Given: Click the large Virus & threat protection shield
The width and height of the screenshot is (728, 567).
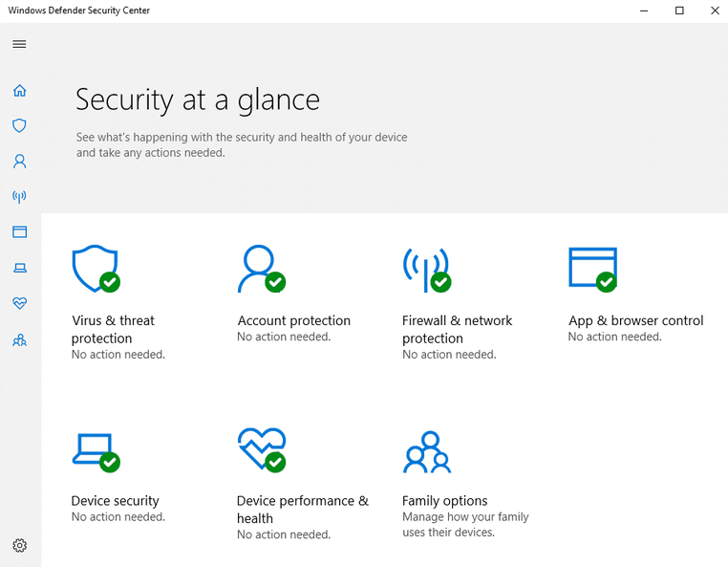Looking at the screenshot, I should click(95, 268).
